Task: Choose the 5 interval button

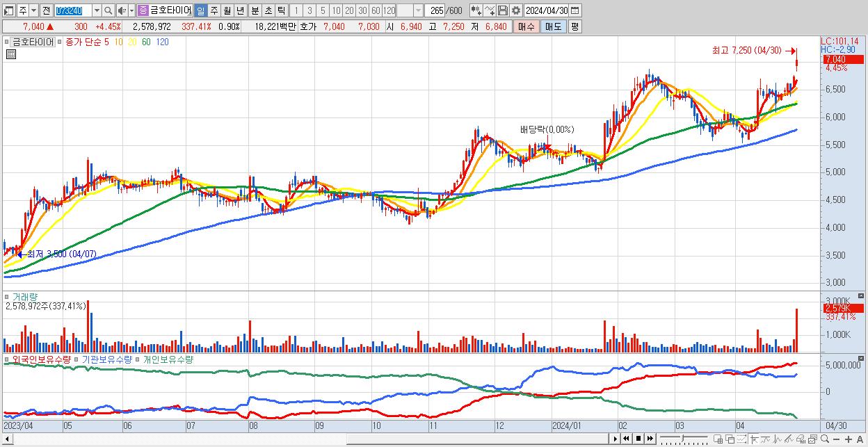Action: pyautogui.click(x=323, y=10)
